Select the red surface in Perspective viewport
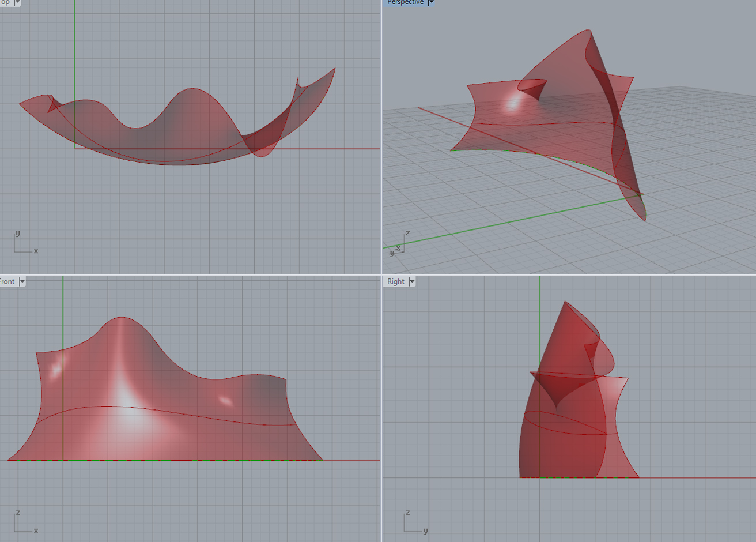756x542 pixels. (565, 115)
